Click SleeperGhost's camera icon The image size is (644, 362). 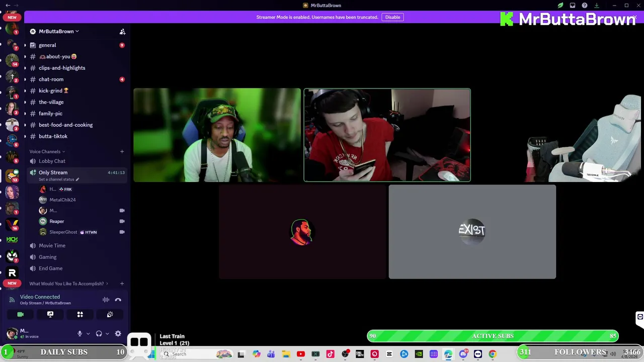[122, 232]
